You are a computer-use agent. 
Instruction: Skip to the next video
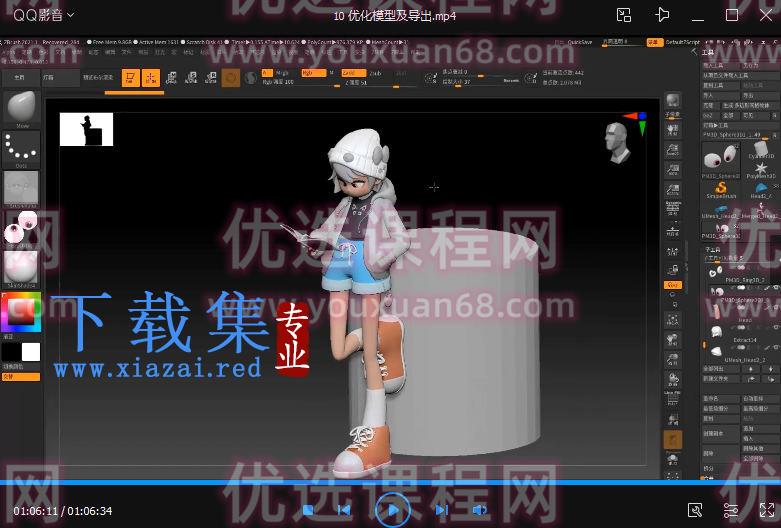tap(441, 510)
